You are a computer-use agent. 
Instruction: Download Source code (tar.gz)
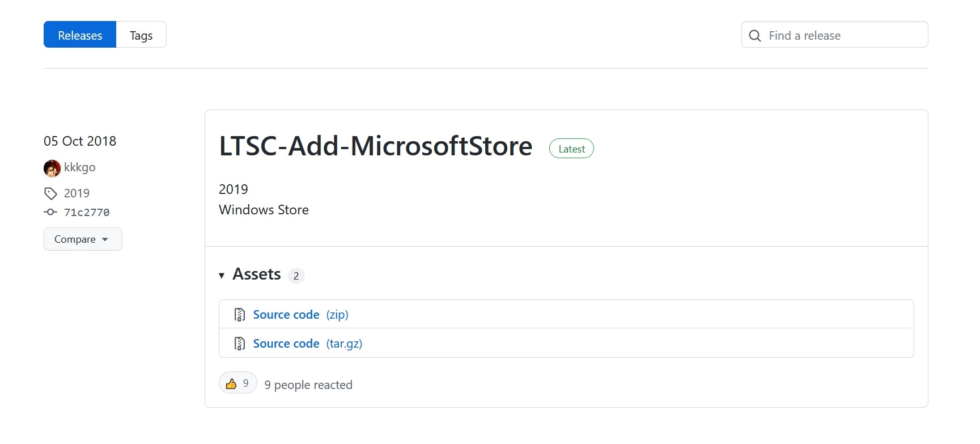(307, 344)
